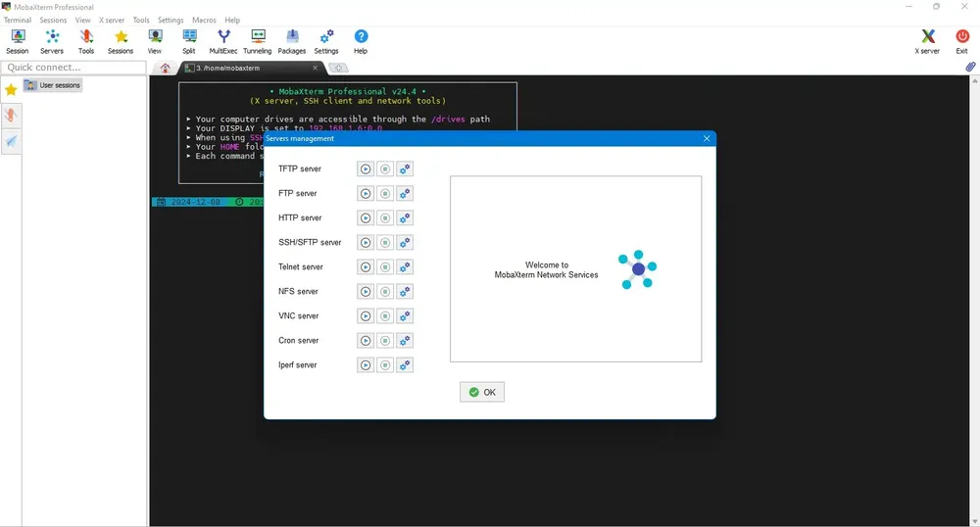Open the Sessions star toolbar icon

121,42
